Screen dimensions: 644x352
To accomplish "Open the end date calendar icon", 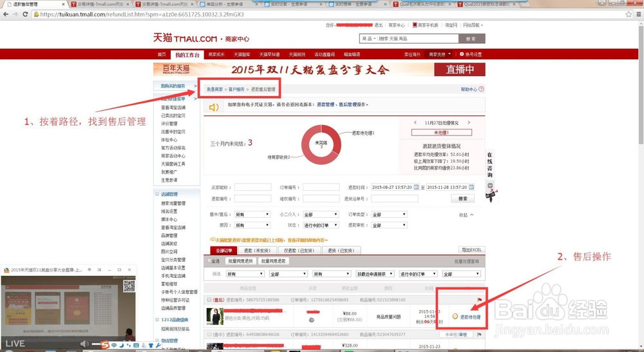I will [x=471, y=187].
